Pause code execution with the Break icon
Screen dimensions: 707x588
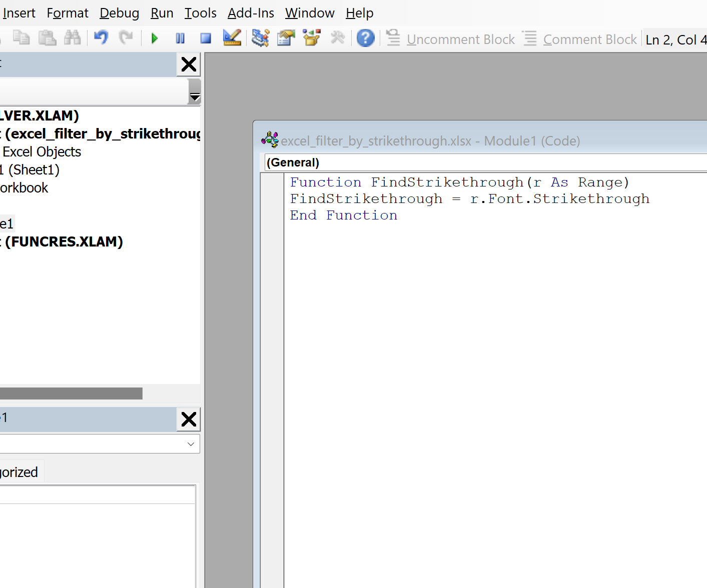tap(180, 38)
